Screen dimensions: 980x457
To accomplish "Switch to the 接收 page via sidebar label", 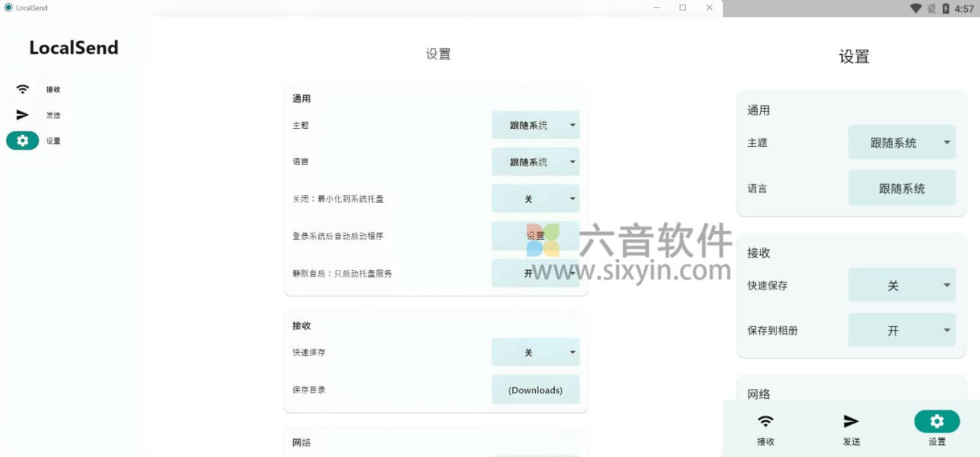I will [52, 89].
